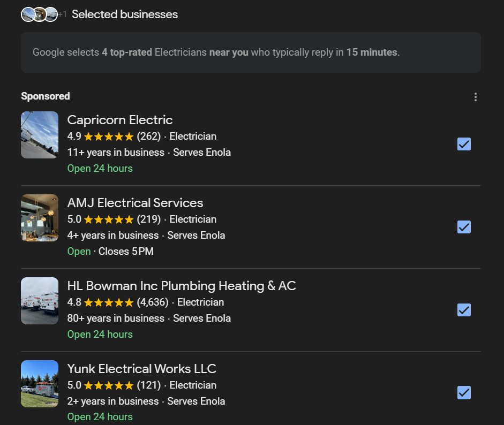This screenshot has width=504, height=425.
Task: Deselect AMJ Electrical Services
Action: click(x=464, y=227)
